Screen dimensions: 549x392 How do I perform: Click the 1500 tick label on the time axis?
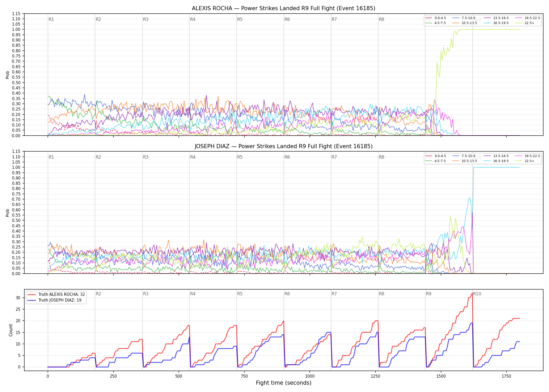441,376
